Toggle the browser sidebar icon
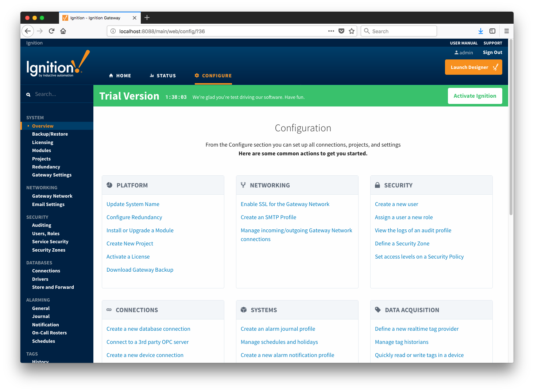The image size is (534, 392). [492, 31]
